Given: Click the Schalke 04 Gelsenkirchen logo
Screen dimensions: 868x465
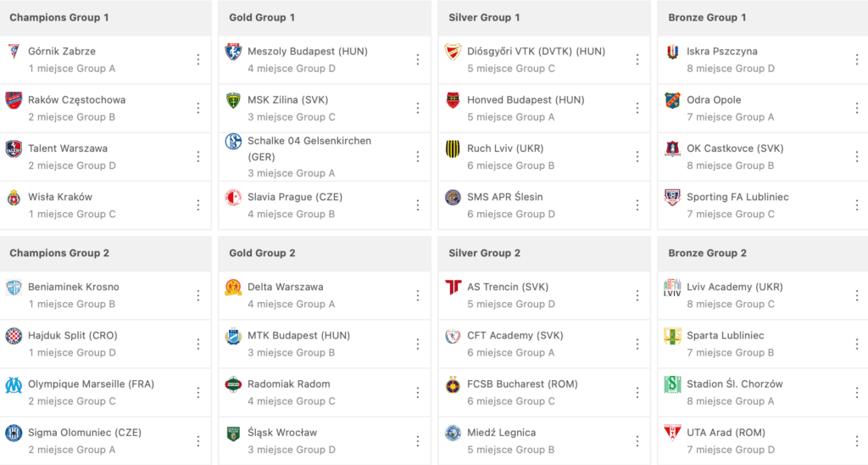Looking at the screenshot, I should 233,142.
